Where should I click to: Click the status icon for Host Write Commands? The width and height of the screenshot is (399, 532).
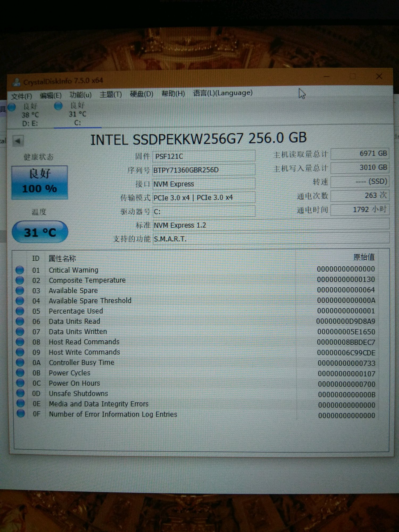coord(20,352)
